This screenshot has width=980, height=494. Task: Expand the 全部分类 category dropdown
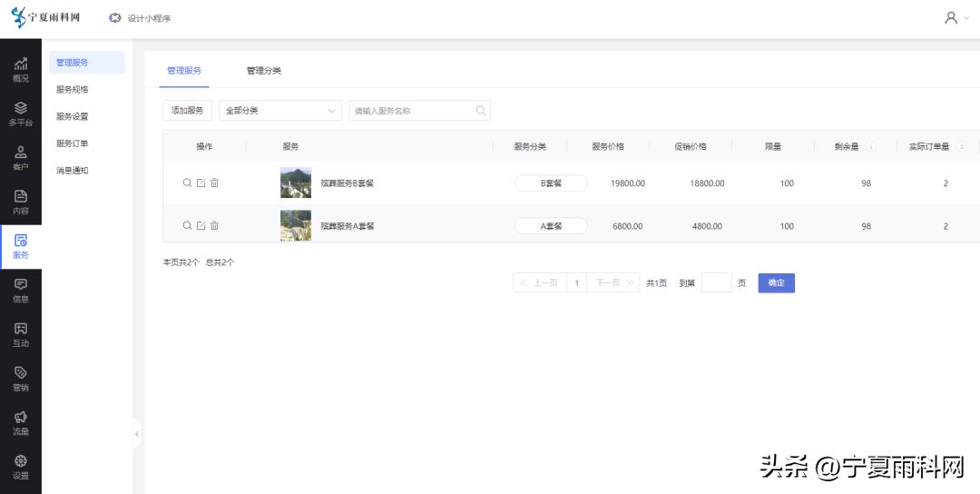(x=280, y=110)
